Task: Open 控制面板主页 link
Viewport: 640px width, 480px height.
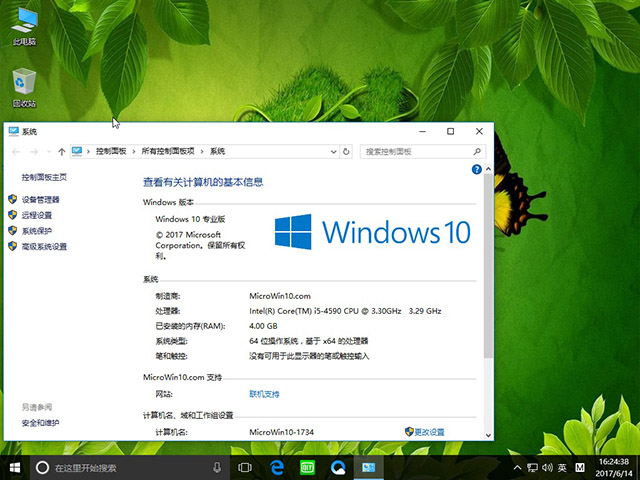Action: pyautogui.click(x=44, y=177)
